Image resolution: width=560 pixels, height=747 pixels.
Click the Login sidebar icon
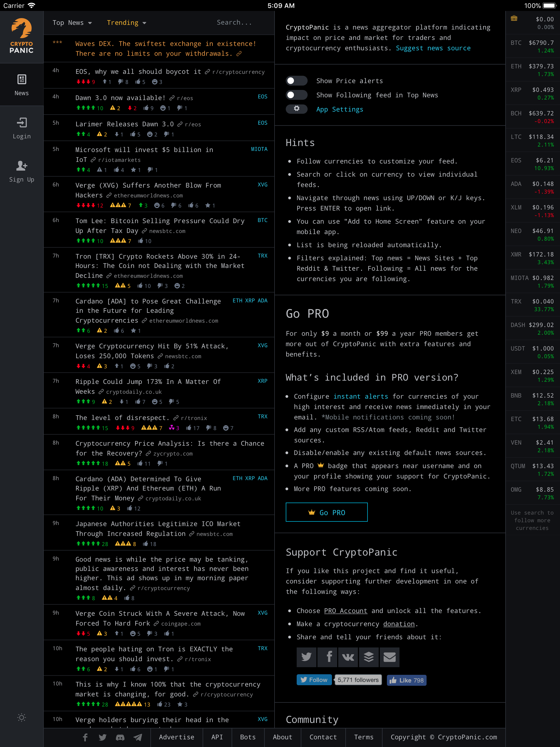pos(22,128)
